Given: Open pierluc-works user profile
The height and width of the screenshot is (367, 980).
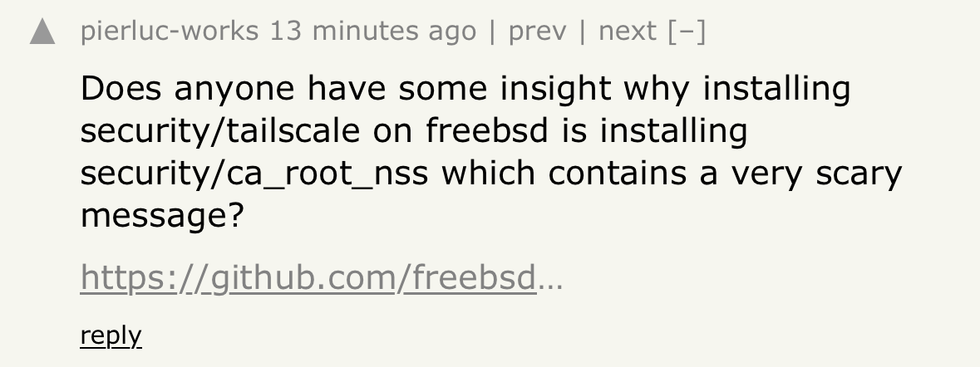Looking at the screenshot, I should 170,32.
